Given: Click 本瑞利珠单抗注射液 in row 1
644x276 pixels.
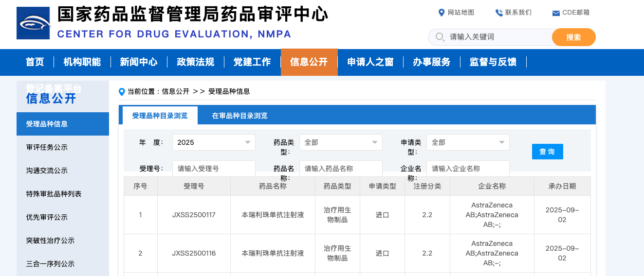Looking at the screenshot, I should (273, 215).
